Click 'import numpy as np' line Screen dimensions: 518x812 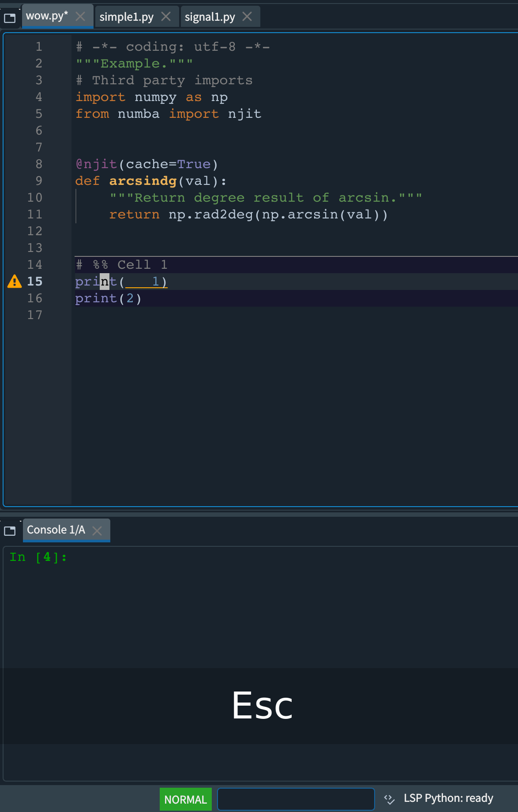tap(152, 97)
